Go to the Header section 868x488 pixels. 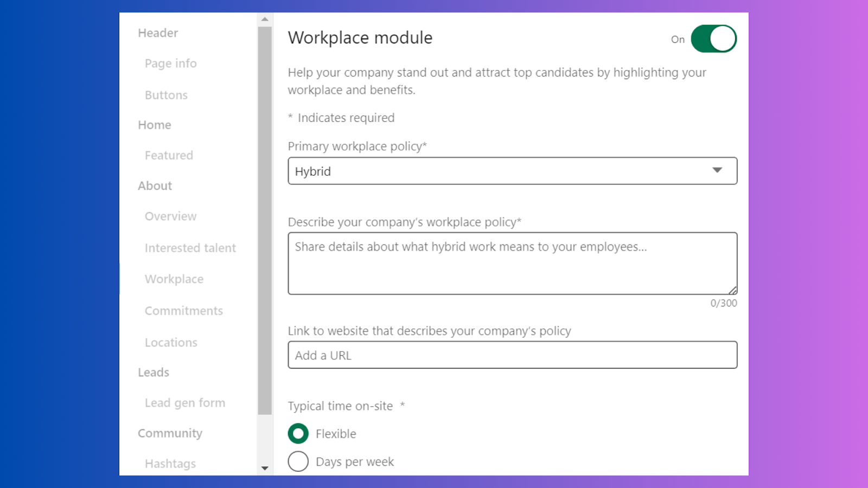coord(158,33)
